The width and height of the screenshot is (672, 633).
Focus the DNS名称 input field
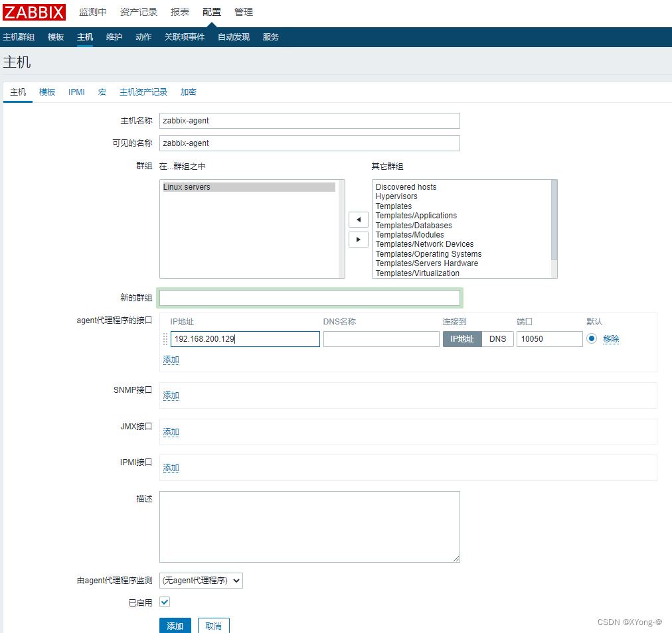(x=381, y=339)
